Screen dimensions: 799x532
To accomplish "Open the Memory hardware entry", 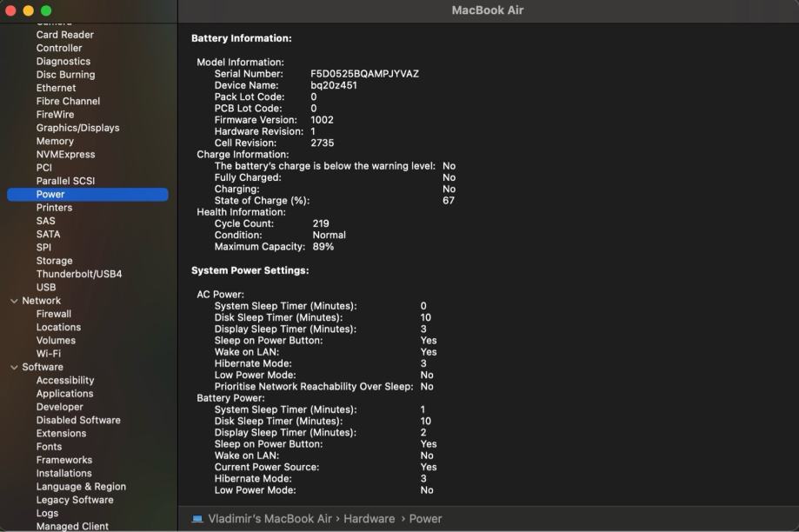I will tap(55, 141).
